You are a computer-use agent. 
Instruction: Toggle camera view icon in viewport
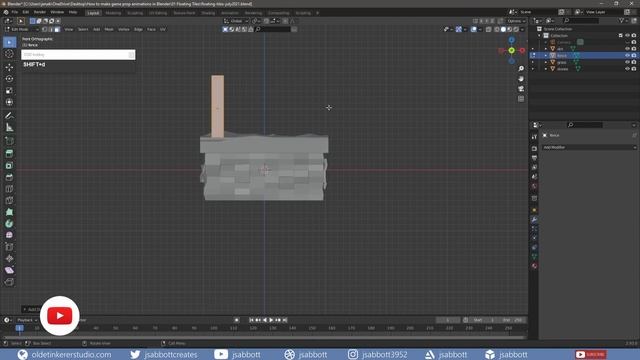[521, 89]
